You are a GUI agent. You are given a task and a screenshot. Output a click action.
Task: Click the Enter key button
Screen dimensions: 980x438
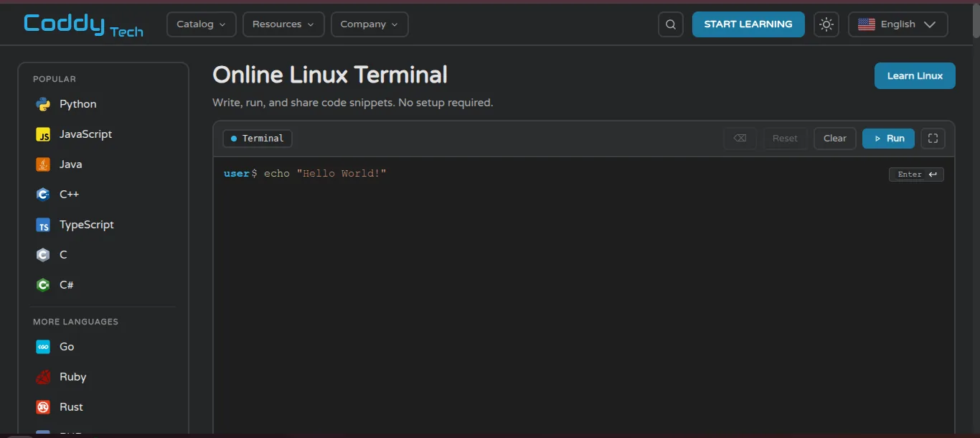(x=916, y=174)
